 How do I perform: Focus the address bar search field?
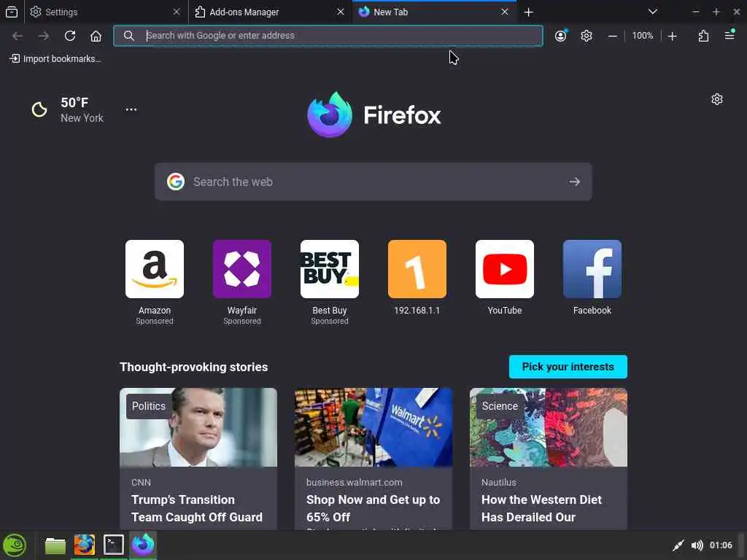click(328, 36)
